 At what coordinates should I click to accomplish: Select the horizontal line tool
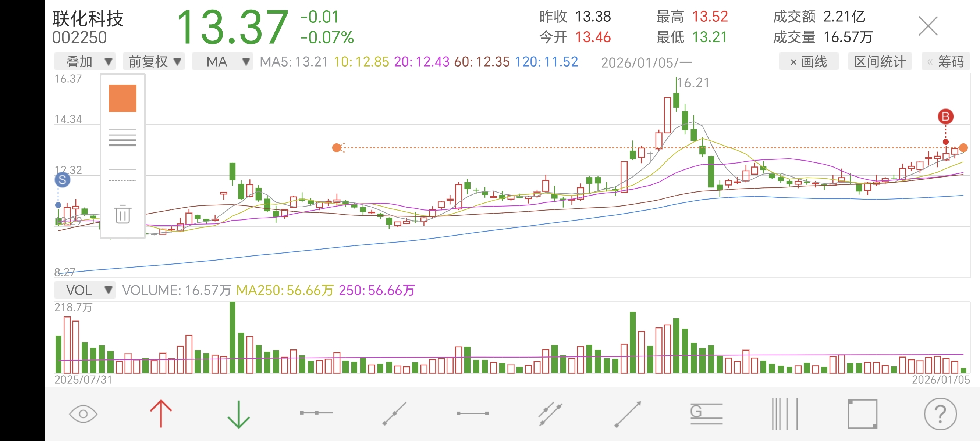click(x=316, y=413)
